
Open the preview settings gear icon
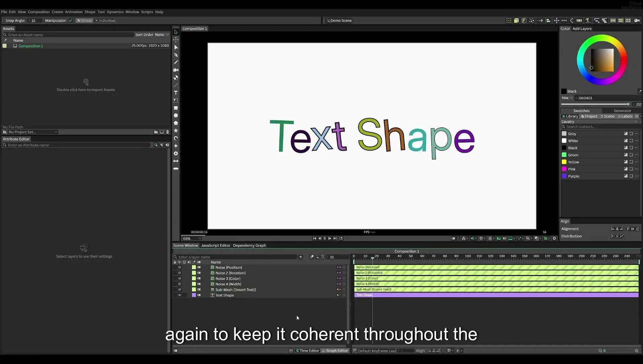[554, 239]
